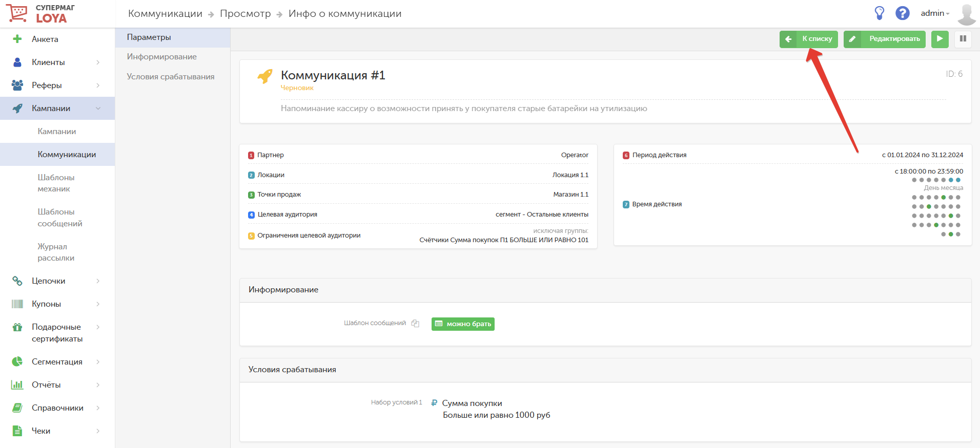Image resolution: width=980 pixels, height=448 pixels.
Task: Click the Купоны barcode icon
Action: point(17,304)
